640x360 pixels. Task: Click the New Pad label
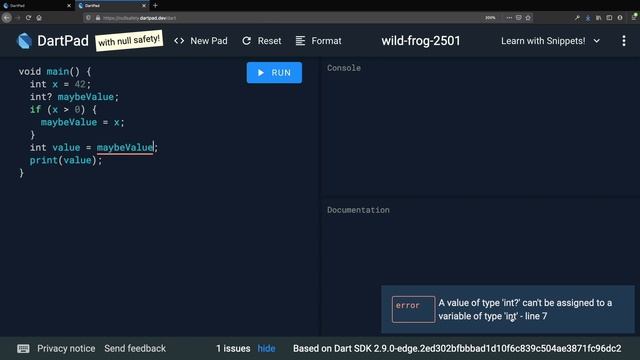[x=209, y=41]
